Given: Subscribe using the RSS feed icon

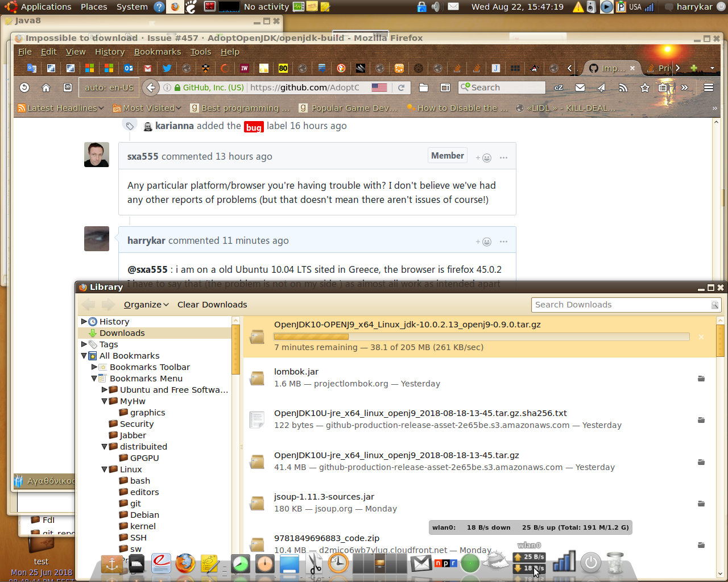Looking at the screenshot, I should (622, 88).
